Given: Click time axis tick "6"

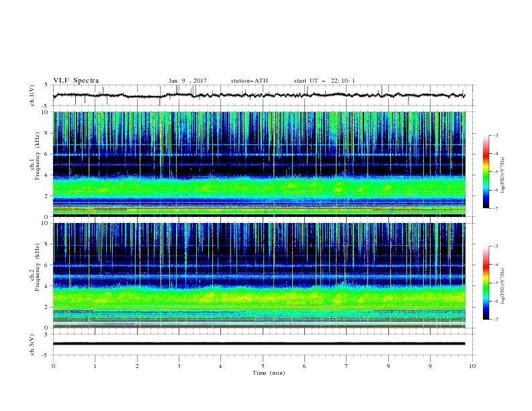Looking at the screenshot, I should [304, 366].
